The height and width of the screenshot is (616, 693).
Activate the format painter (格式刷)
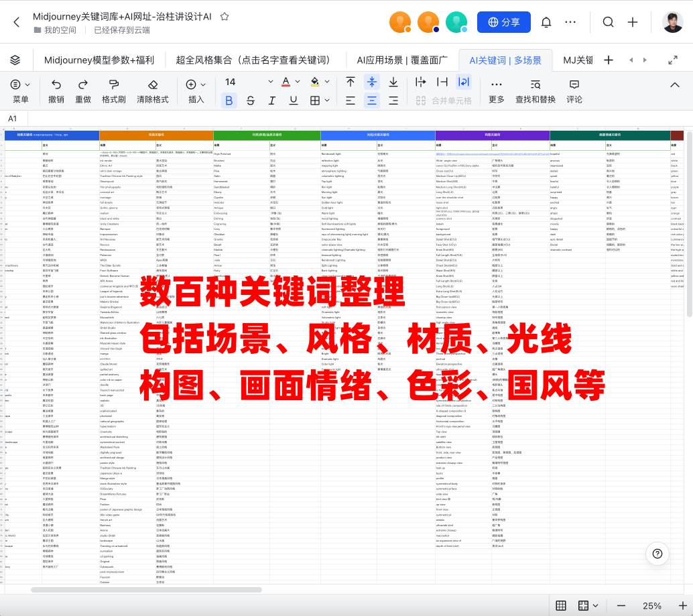(x=113, y=91)
